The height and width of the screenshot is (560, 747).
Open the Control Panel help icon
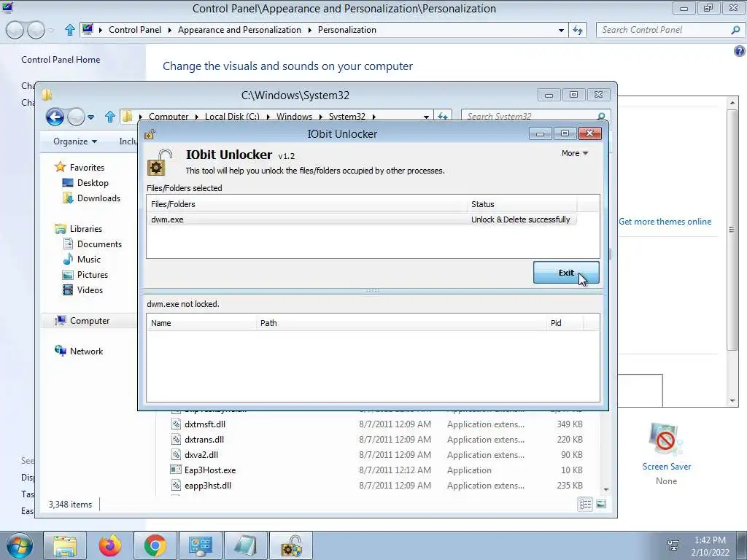(740, 51)
